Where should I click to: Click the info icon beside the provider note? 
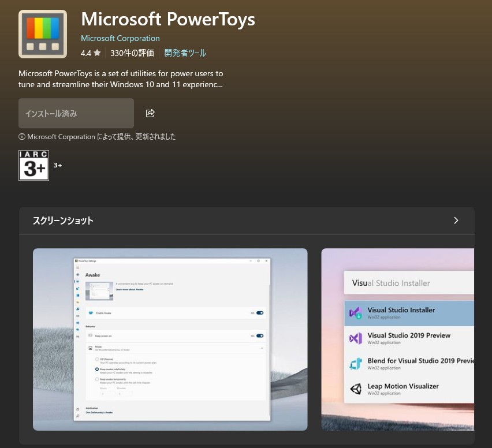pyautogui.click(x=21, y=137)
